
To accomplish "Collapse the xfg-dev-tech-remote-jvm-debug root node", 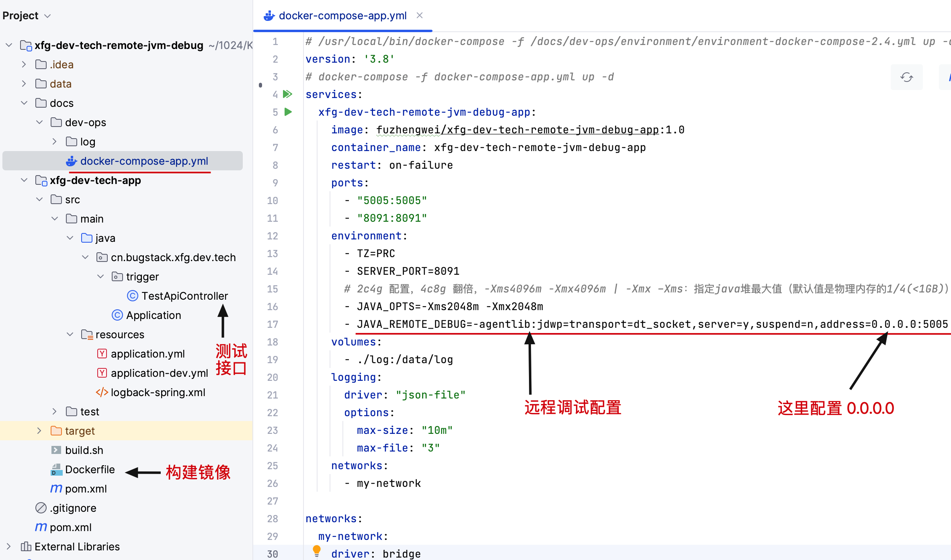I will pyautogui.click(x=9, y=45).
